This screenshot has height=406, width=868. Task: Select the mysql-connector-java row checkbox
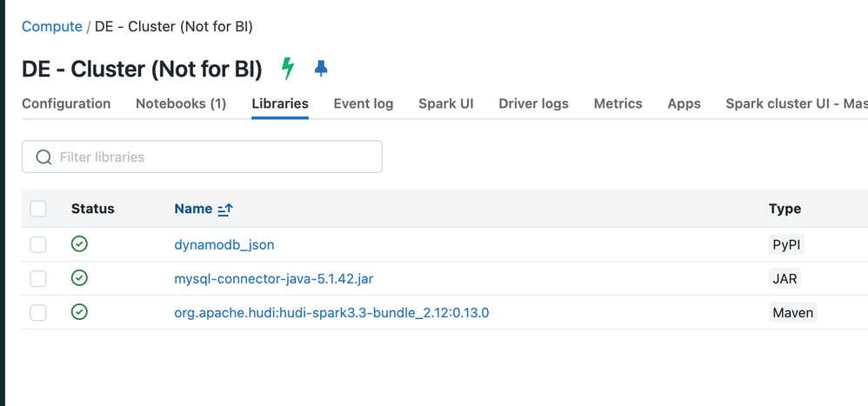pyautogui.click(x=38, y=278)
